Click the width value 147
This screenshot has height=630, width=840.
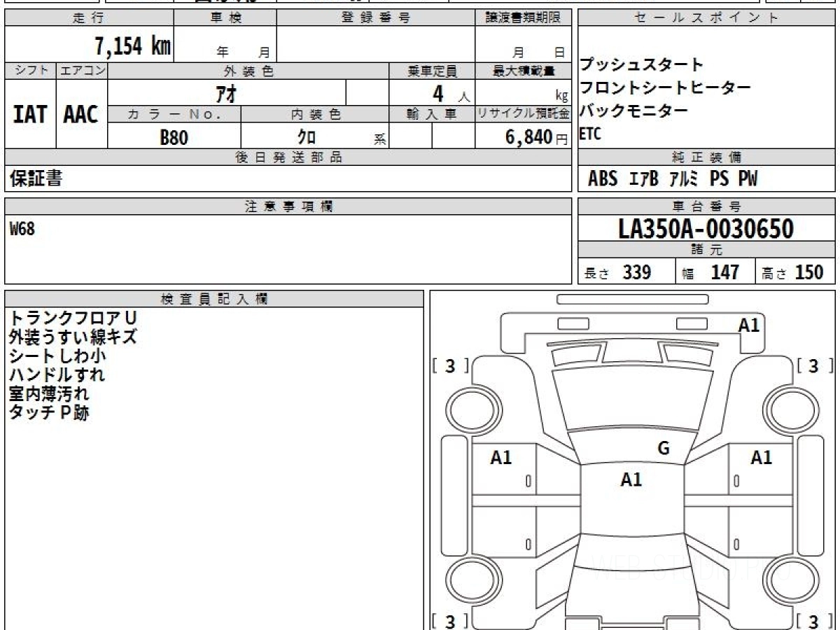pos(725,272)
